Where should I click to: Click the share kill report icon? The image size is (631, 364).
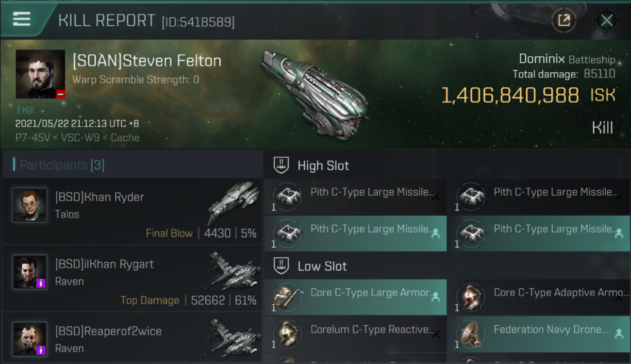[564, 20]
